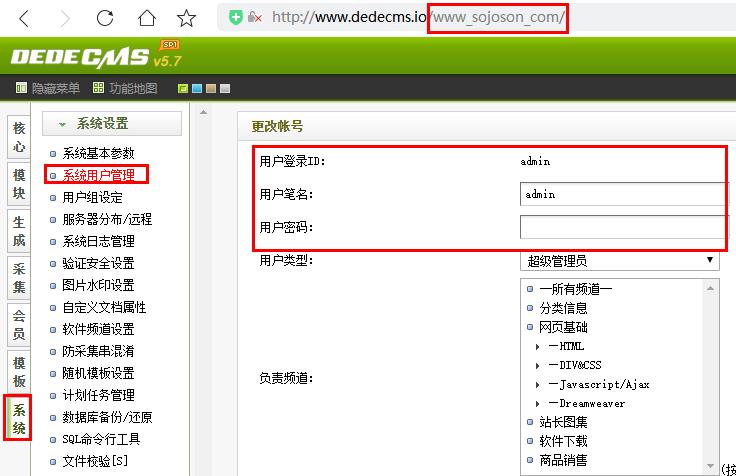This screenshot has height=476, width=736.
Task: Open 系统日志管理
Action: pos(98,241)
